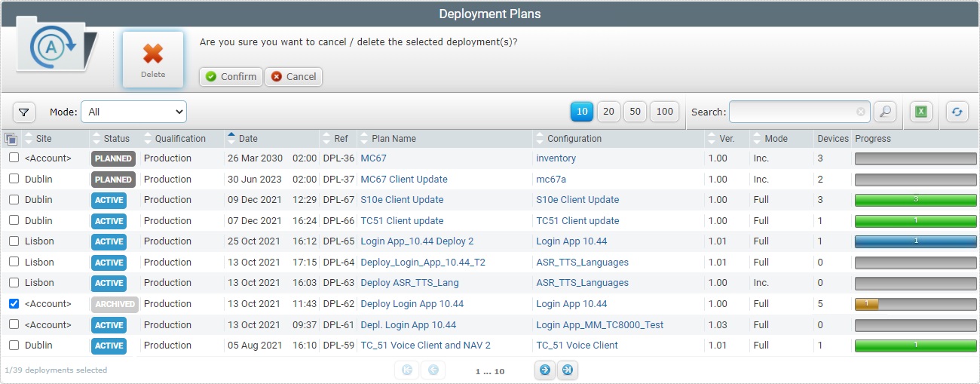Check the DPL-61 row checkbox
This screenshot has height=384, width=980.
point(14,324)
